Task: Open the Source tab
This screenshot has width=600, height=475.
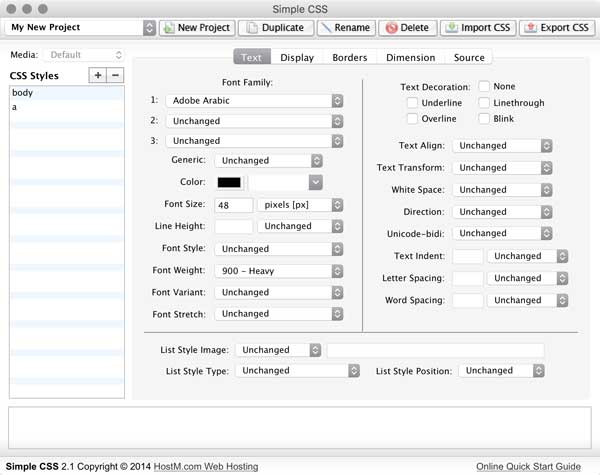Action: (x=469, y=57)
